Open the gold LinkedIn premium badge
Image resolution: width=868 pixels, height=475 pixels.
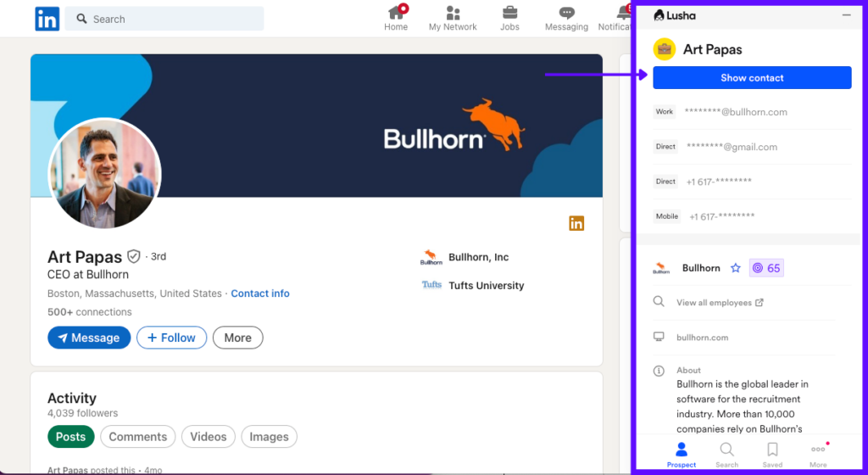coord(576,223)
